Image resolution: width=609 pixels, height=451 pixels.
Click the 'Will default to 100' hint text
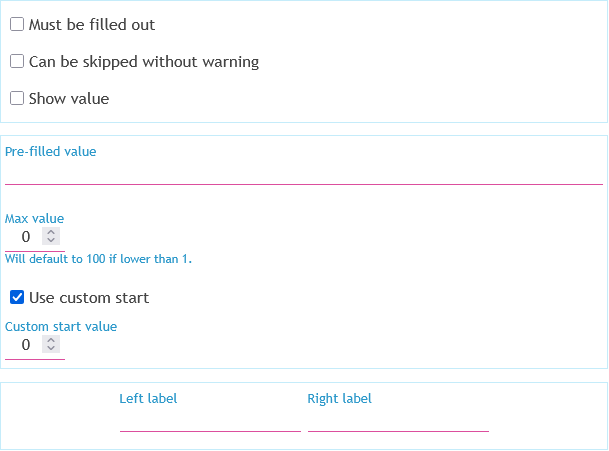tap(98, 259)
